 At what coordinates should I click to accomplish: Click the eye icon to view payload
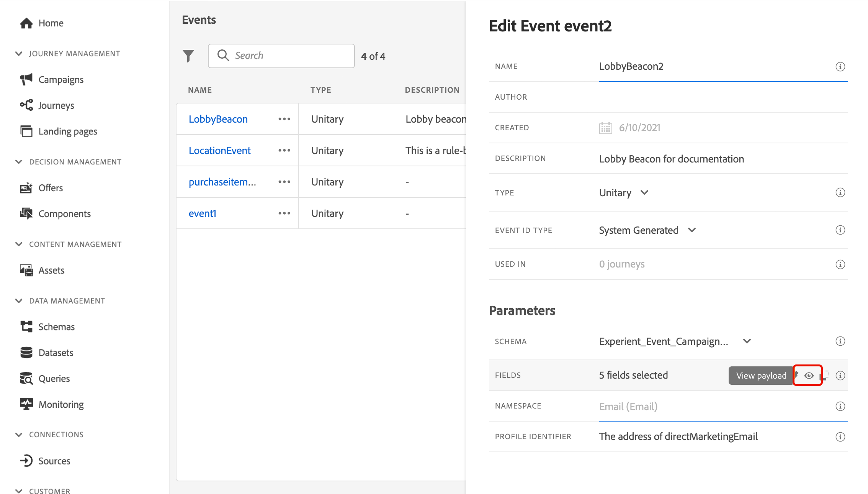tap(809, 376)
